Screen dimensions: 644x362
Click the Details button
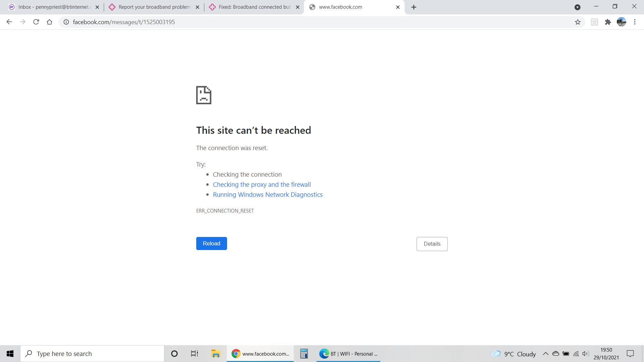(x=432, y=244)
